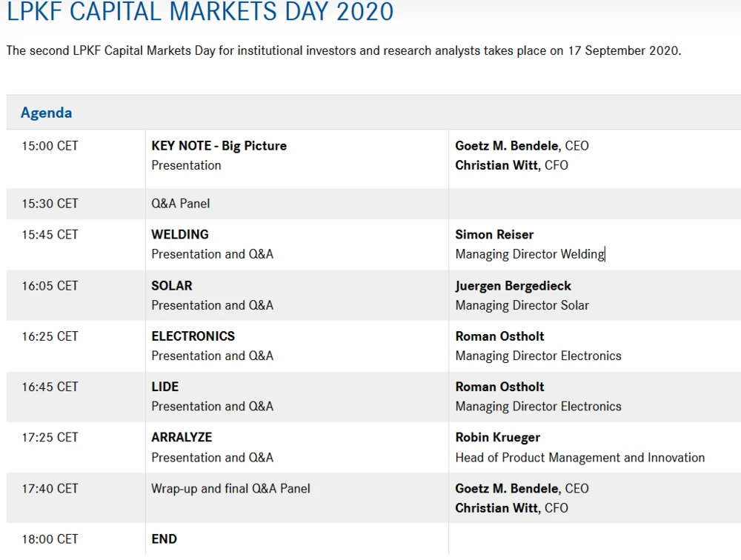Click the LIDE session title
Screen dimensions: 741x560
tap(165, 387)
